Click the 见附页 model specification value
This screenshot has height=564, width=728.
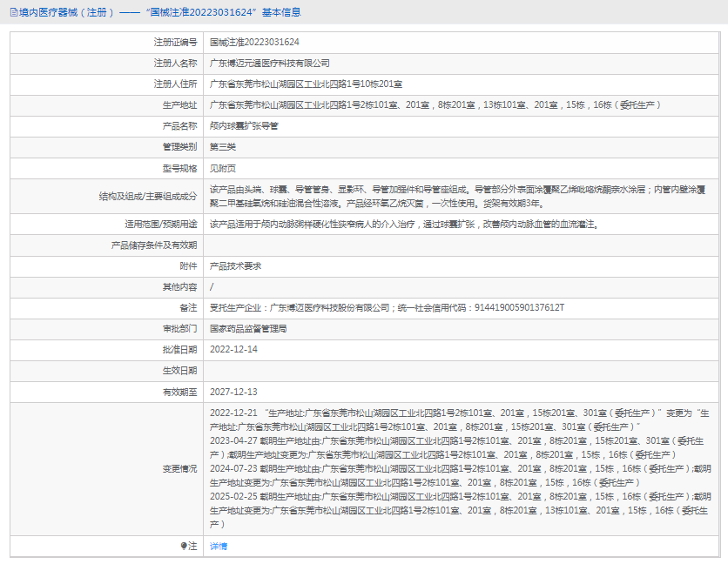point(223,169)
